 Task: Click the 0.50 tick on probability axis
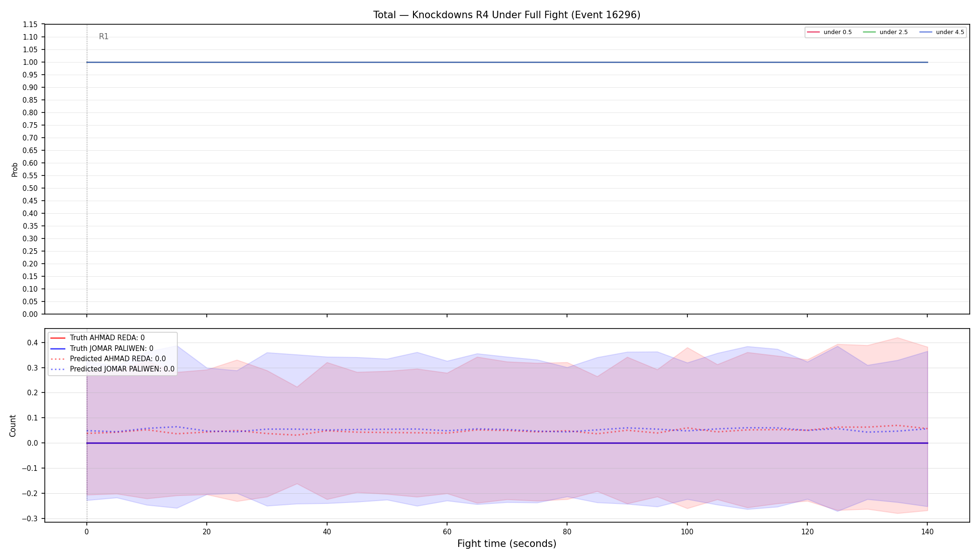(x=30, y=188)
